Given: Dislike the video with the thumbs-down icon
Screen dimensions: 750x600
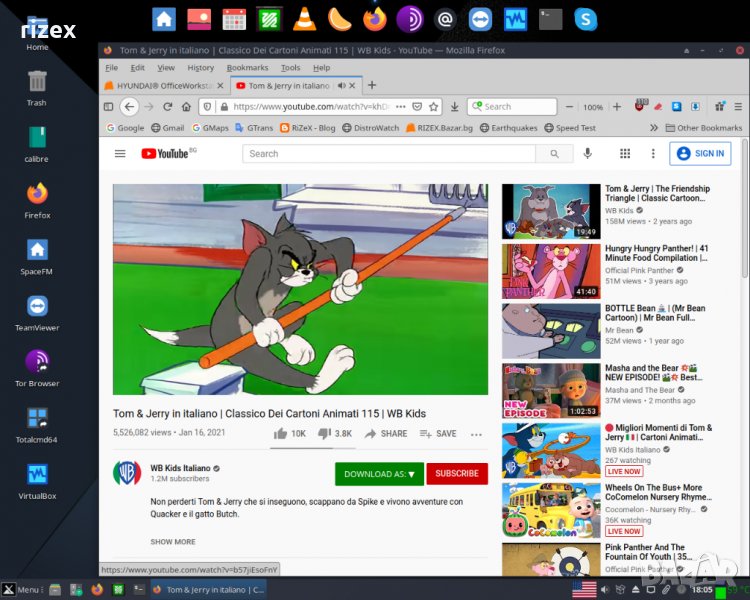Looking at the screenshot, I should [324, 434].
